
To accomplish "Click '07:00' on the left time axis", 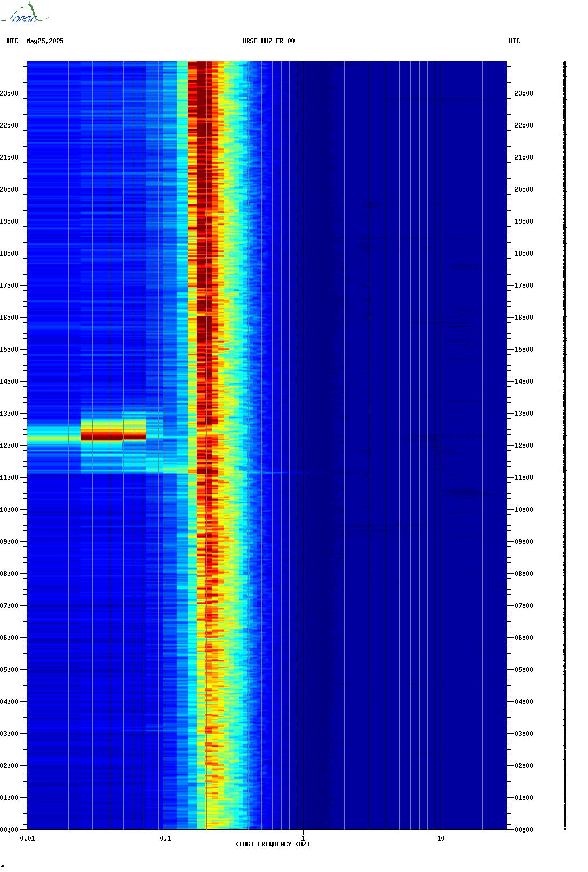I will click(9, 606).
